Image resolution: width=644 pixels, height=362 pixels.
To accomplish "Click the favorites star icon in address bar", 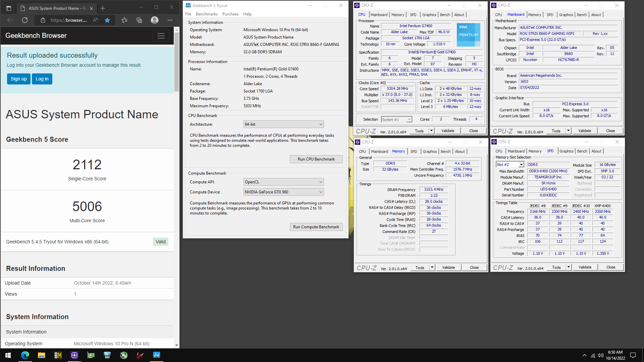I will (x=107, y=20).
